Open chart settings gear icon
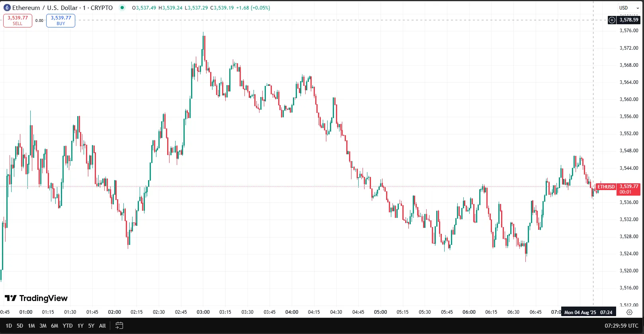 tap(629, 312)
